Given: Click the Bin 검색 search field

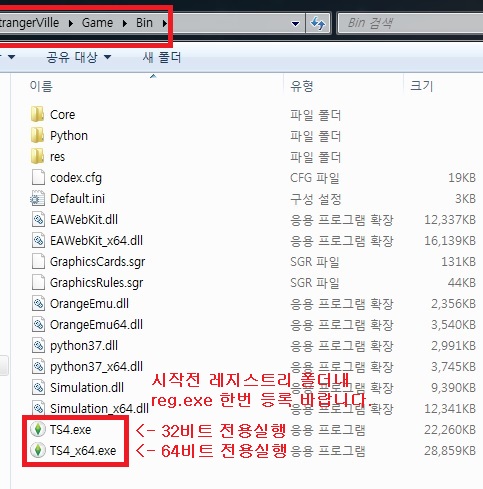Looking at the screenshot, I should point(411,23).
